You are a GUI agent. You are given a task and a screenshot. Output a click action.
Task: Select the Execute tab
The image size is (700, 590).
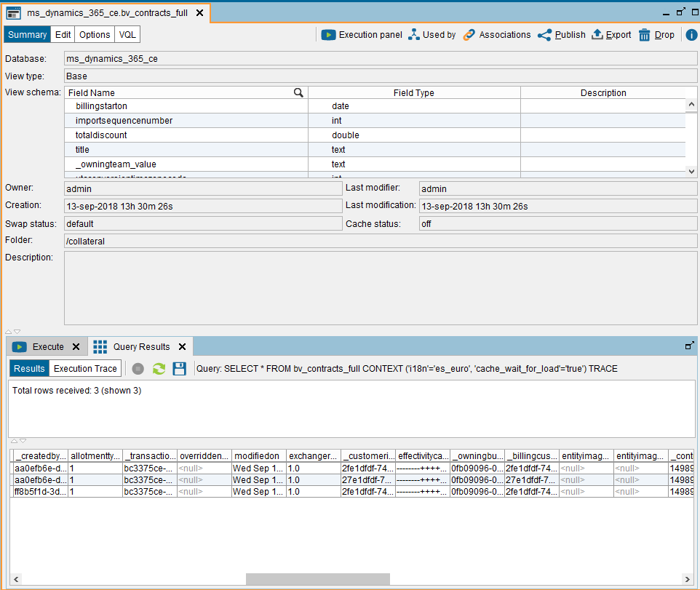(48, 347)
